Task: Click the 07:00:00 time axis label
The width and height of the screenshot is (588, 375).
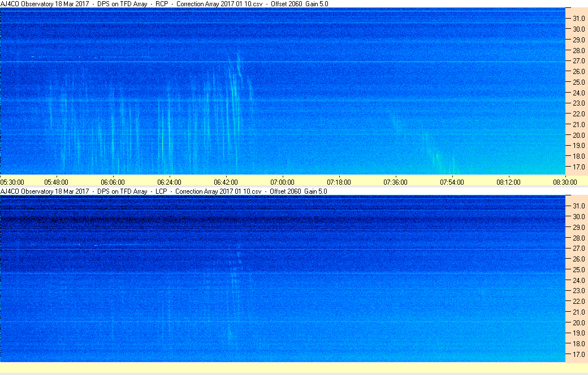Action: tap(282, 182)
